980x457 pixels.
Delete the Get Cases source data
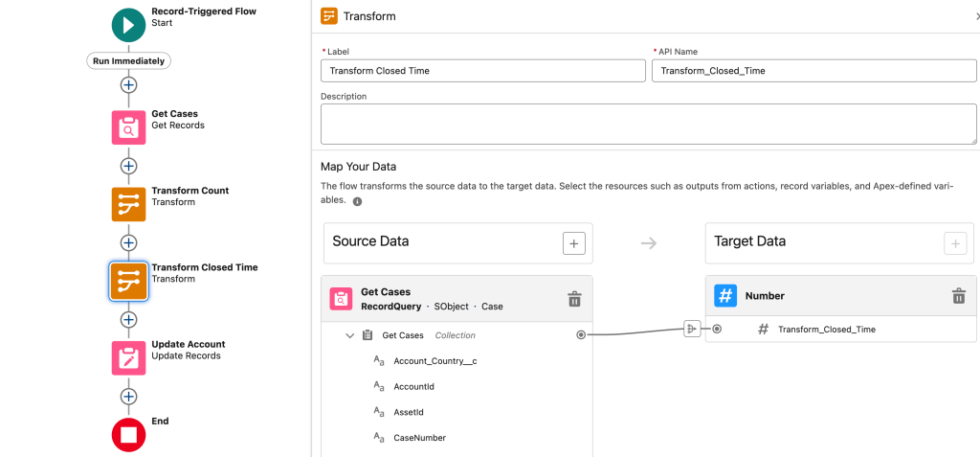(x=574, y=299)
